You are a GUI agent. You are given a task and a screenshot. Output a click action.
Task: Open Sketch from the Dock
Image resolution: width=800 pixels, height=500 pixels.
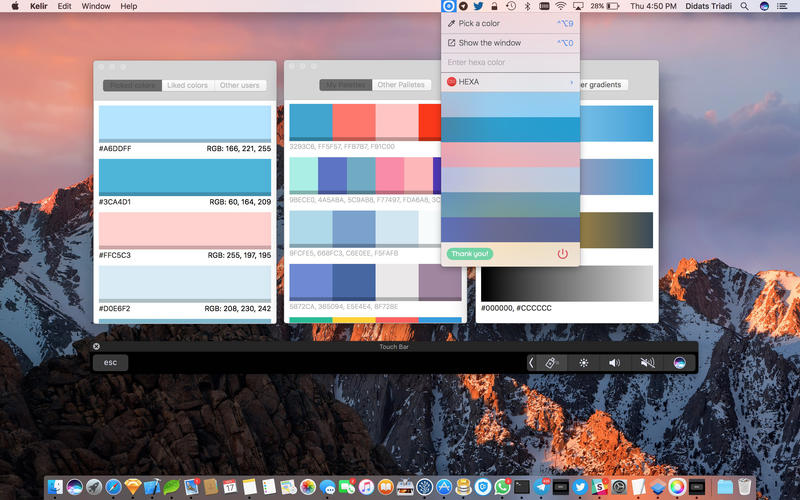(133, 487)
